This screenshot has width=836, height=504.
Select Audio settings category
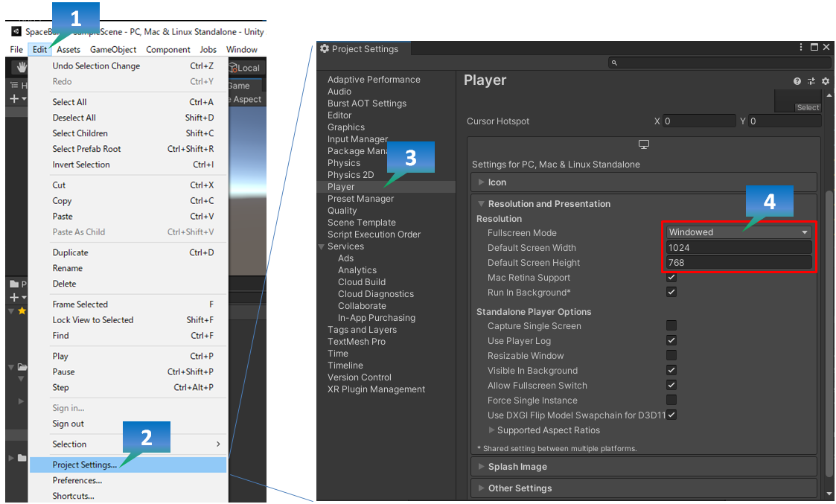point(339,92)
